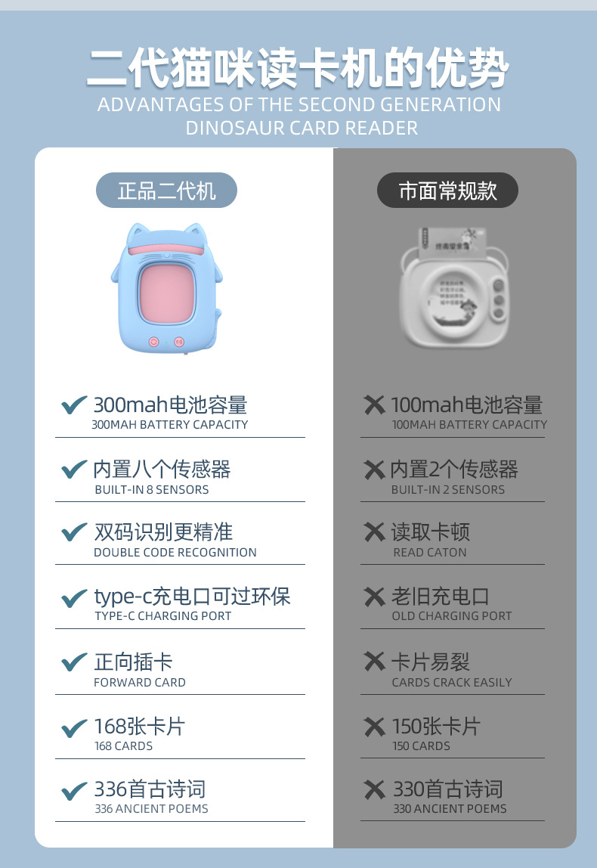597x868 pixels.
Task: Click the blurred white card reader image
Action: click(453, 287)
